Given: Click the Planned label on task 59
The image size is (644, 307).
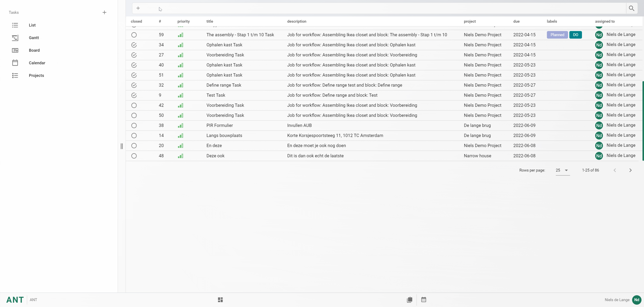Looking at the screenshot, I should pos(557,35).
